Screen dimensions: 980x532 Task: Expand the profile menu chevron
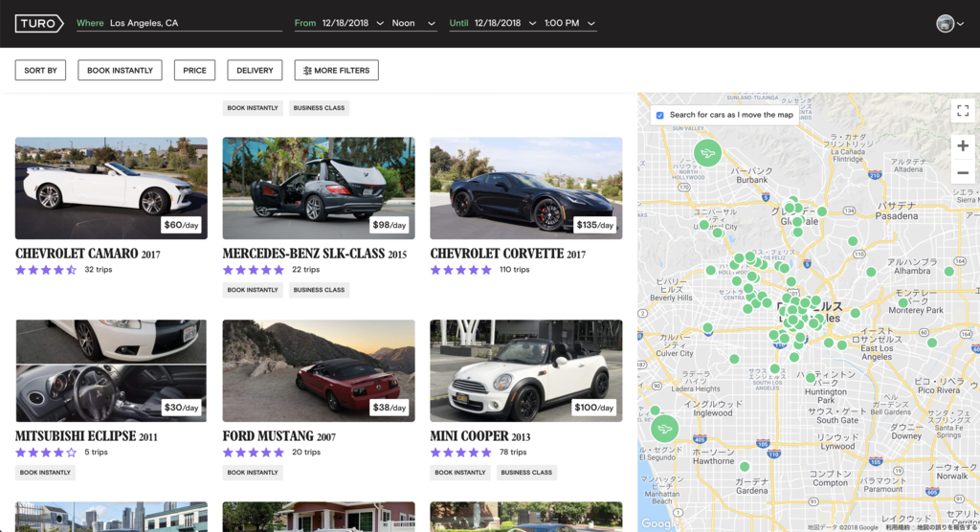[961, 24]
